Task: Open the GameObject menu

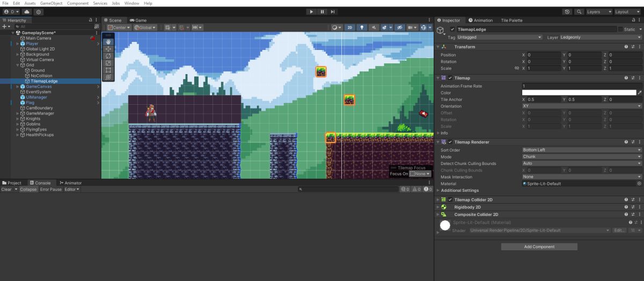Action: point(52,3)
